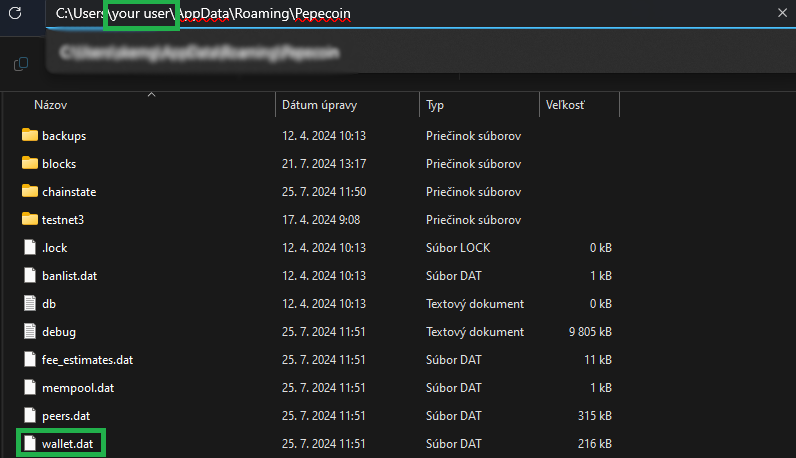This screenshot has width=796, height=458.
Task: Select the blurred address suggestion below the path
Action: click(199, 52)
